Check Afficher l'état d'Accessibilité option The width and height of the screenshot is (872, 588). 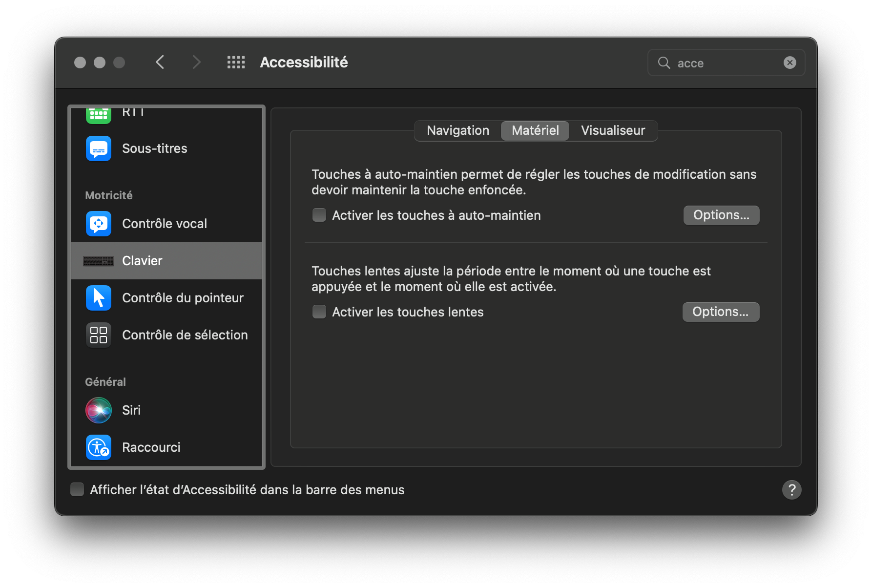tap(77, 489)
